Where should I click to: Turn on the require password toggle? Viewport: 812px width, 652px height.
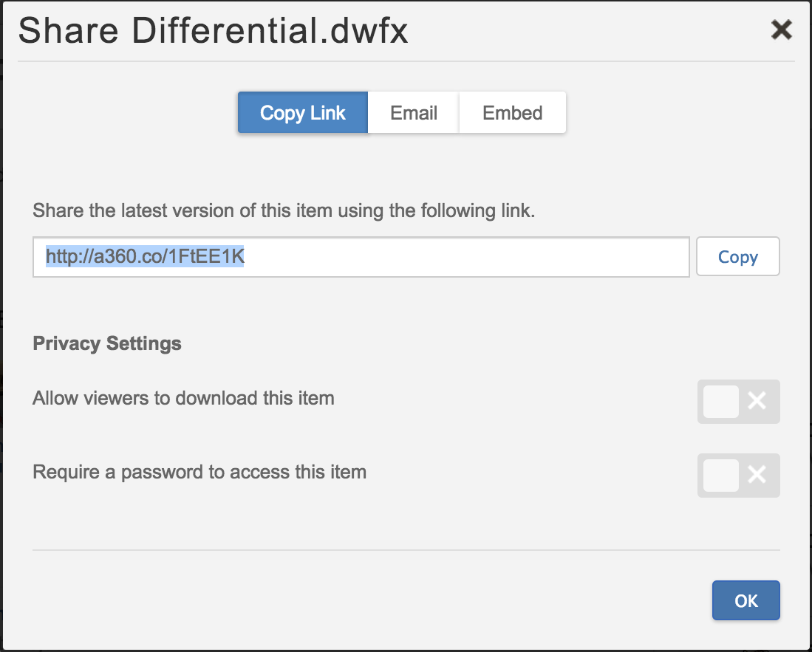tap(738, 475)
